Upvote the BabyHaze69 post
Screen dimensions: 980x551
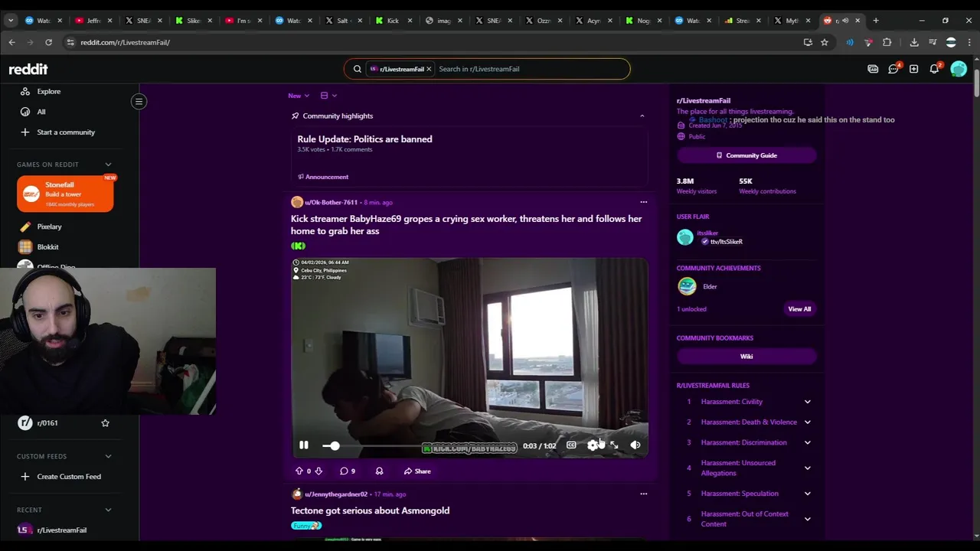tap(299, 471)
